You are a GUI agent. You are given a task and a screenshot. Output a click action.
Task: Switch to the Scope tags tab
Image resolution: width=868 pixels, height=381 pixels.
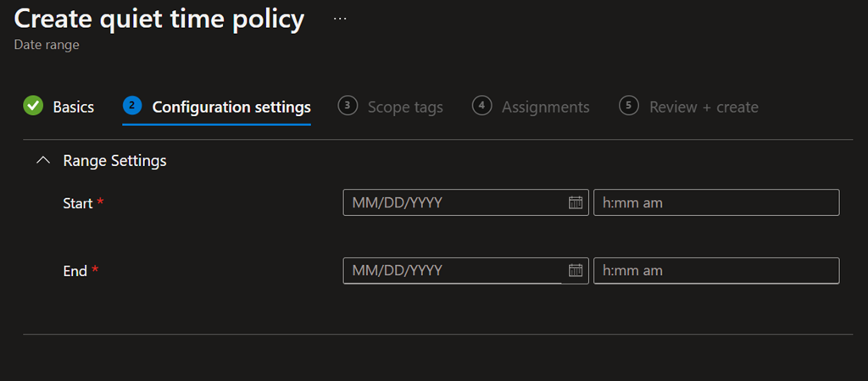(x=404, y=107)
